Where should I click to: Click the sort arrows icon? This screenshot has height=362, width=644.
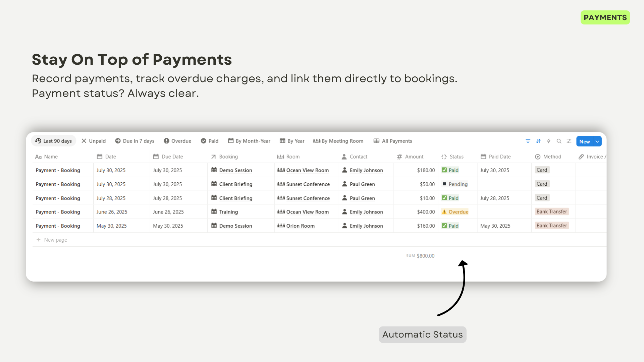[x=538, y=141]
